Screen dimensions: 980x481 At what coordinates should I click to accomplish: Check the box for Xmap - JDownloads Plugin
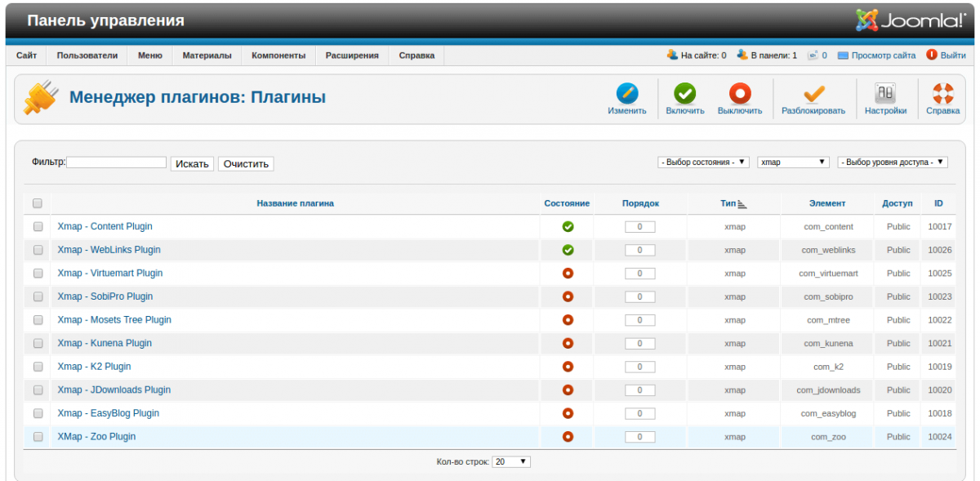click(38, 390)
